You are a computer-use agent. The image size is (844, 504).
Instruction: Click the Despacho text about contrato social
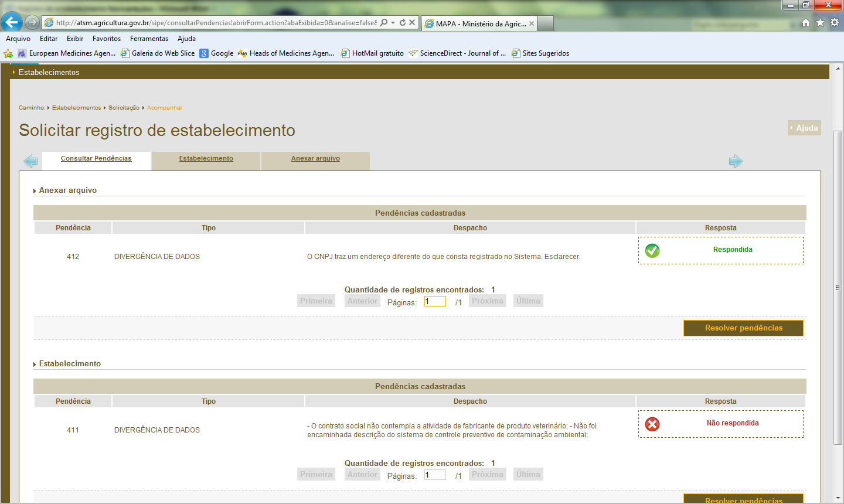452,430
